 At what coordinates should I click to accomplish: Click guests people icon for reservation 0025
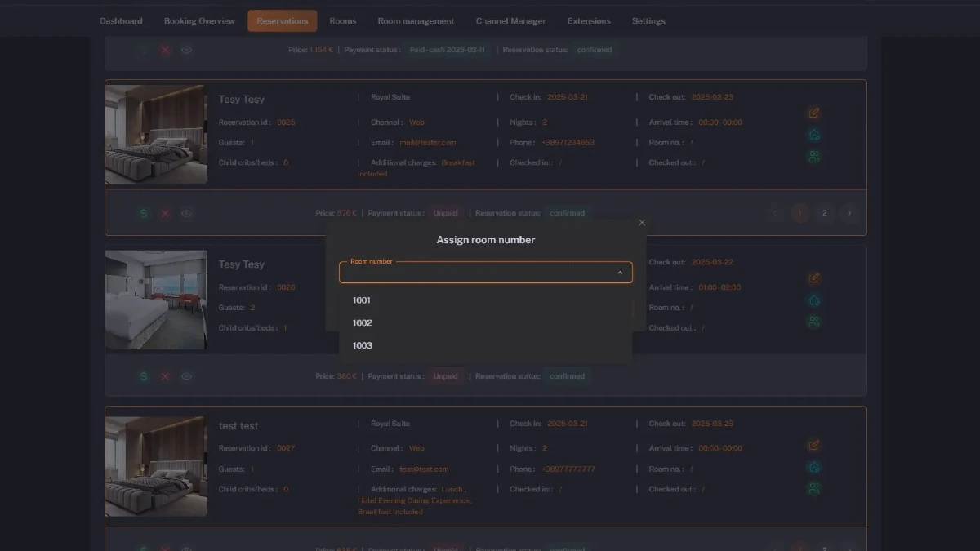pyautogui.click(x=813, y=156)
